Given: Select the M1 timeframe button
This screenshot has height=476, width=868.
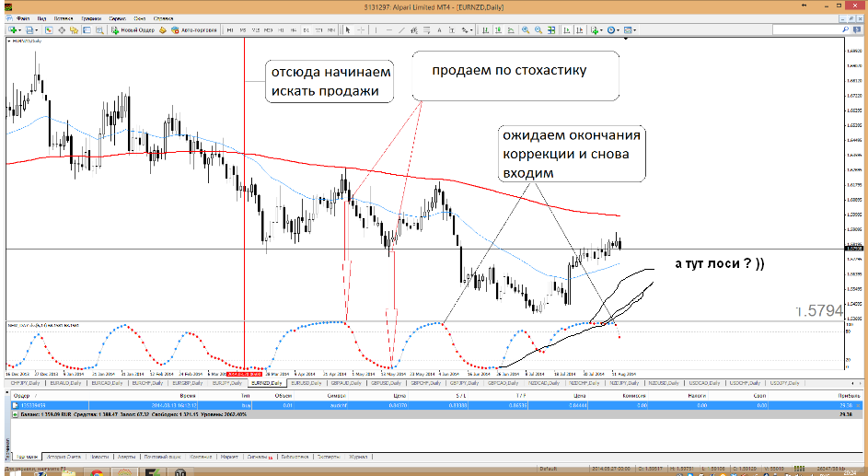Looking at the screenshot, I should (230, 29).
